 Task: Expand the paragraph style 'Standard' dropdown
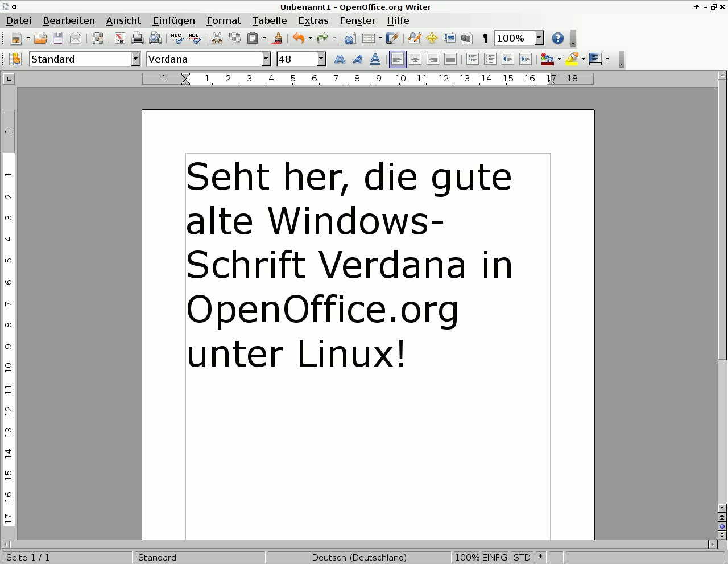click(135, 59)
